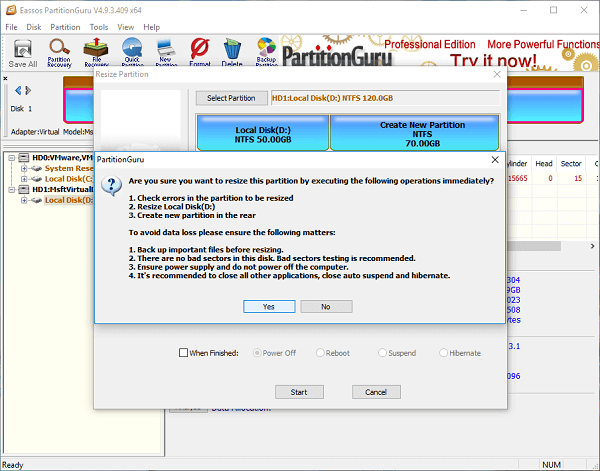Open the Backup Partition tool

pos(266,52)
